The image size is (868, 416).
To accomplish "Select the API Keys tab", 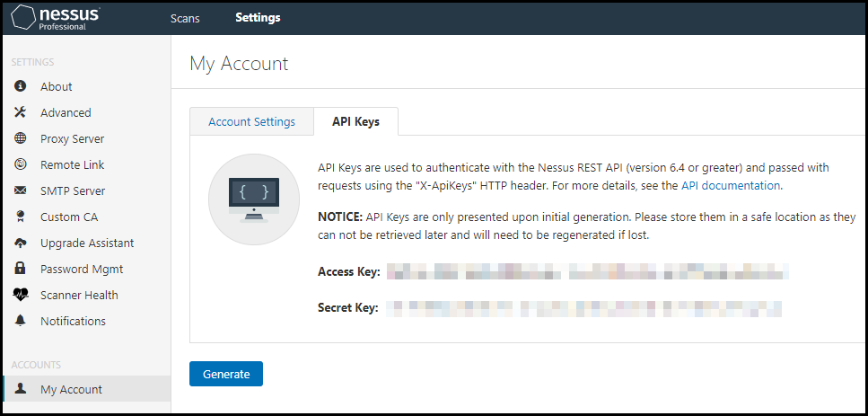I will (355, 122).
